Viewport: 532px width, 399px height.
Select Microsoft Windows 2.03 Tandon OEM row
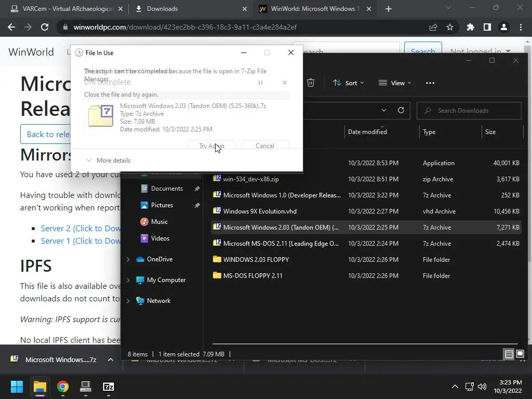tap(366, 228)
